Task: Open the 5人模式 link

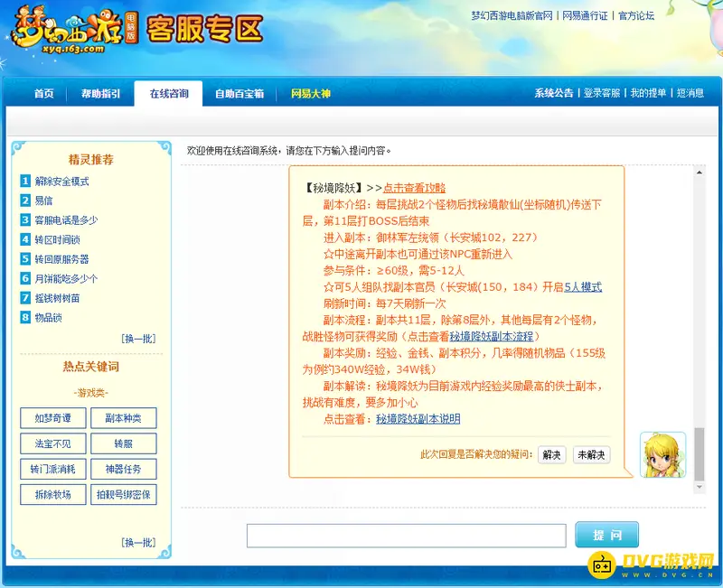Action: [x=583, y=287]
